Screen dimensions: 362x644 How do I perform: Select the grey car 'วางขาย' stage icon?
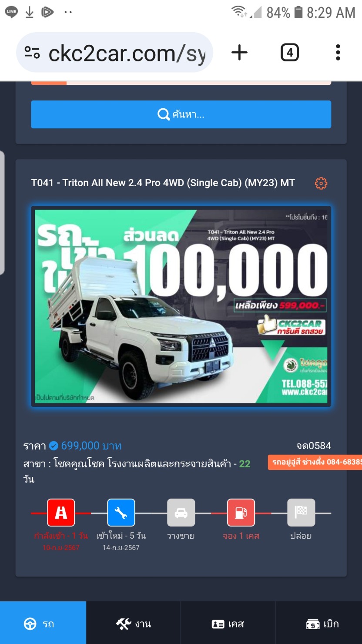[x=181, y=513]
